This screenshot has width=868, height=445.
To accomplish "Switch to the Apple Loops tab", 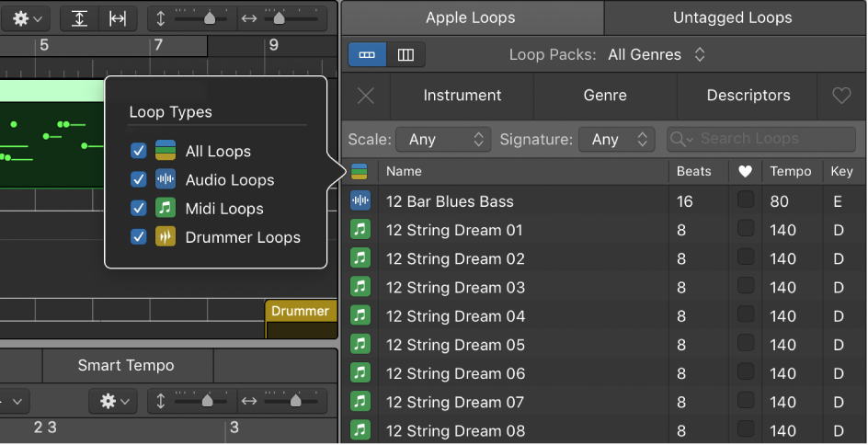I will click(x=471, y=17).
